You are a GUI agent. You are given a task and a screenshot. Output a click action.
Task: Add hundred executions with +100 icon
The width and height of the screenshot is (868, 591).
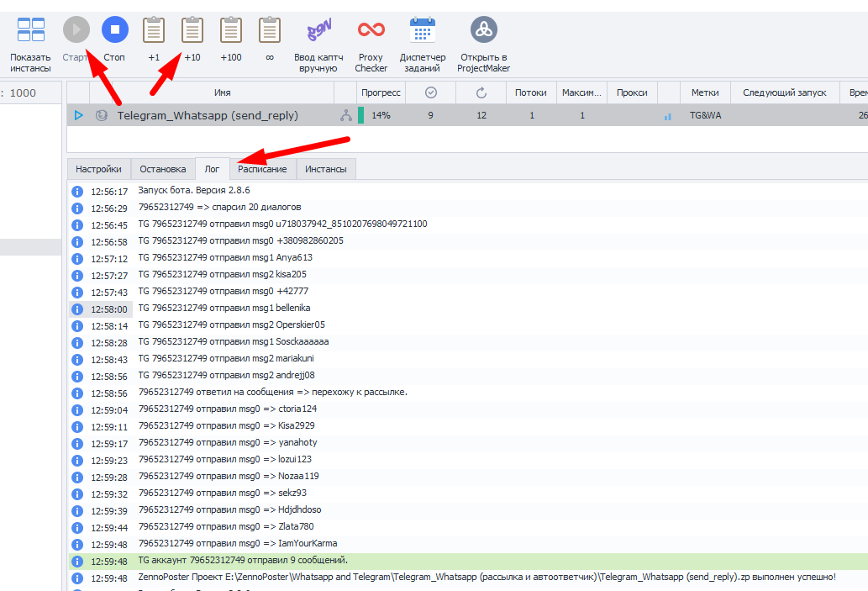(x=231, y=30)
